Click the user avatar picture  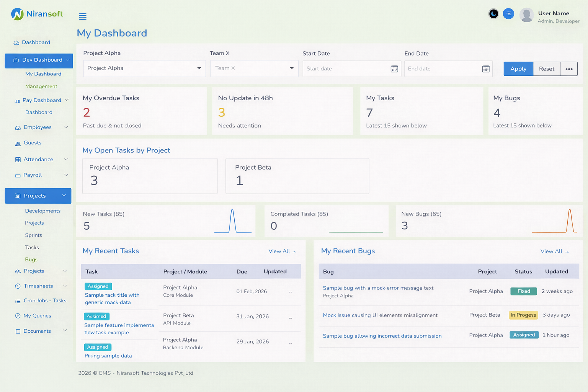click(526, 15)
